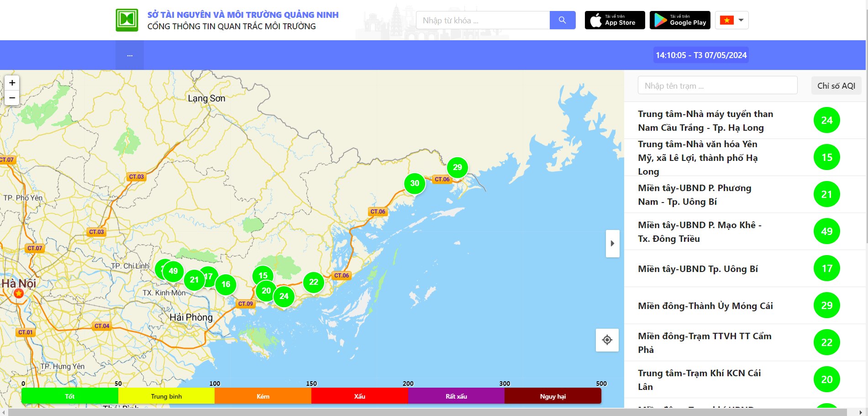Viewport: 868px width, 416px height.
Task: Click the Lạng Sơn label on map
Action: pos(206,98)
